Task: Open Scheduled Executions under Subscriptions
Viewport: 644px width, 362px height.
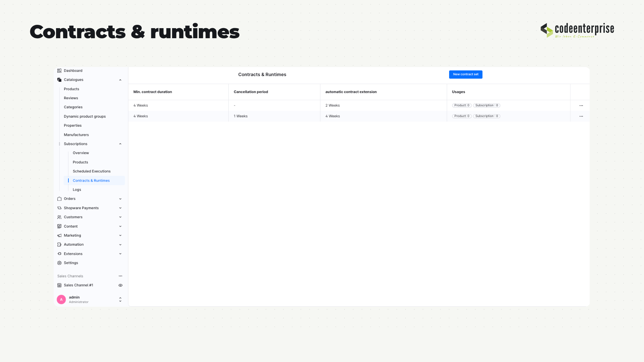Action: tap(92, 171)
